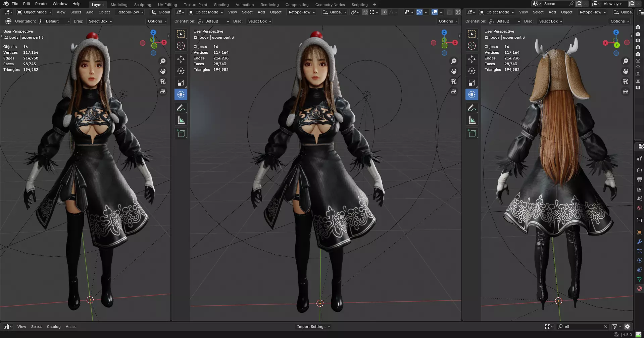The image size is (644, 338).
Task: Toggle first render camera icon in outliner
Action: pos(638,27)
